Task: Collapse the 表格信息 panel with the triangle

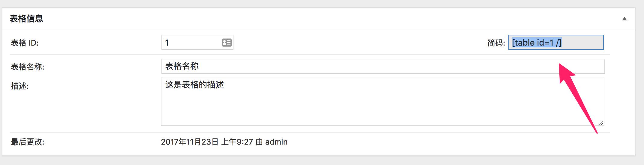Action: point(624,19)
